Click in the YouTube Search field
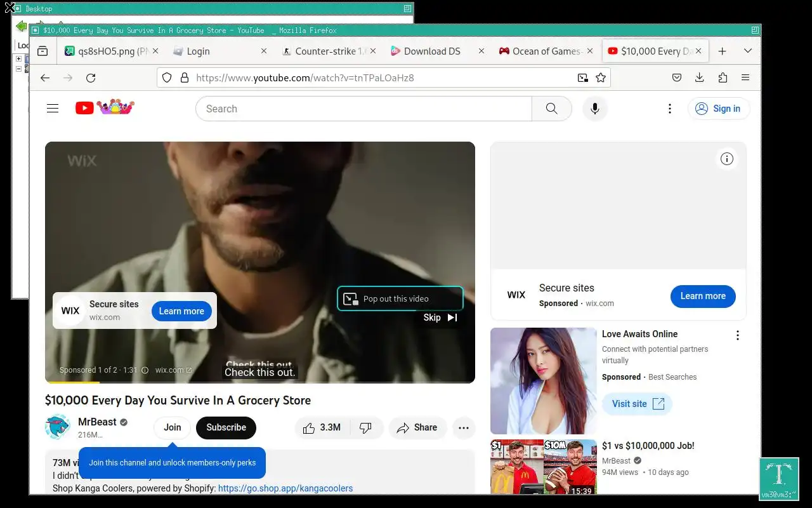 click(x=363, y=109)
